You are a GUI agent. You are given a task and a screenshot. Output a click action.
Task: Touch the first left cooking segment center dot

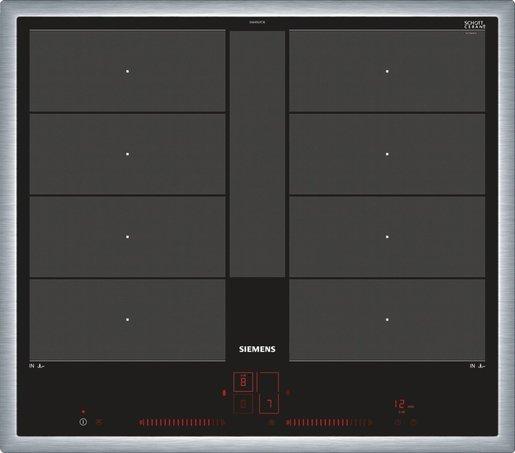pyautogui.click(x=127, y=71)
